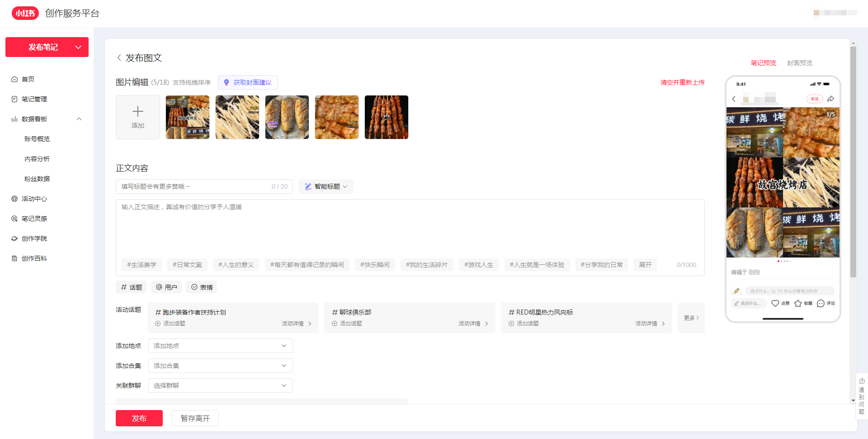The height and width of the screenshot is (439, 868).
Task: Open the 添加合集 dropdown
Action: pos(221,366)
